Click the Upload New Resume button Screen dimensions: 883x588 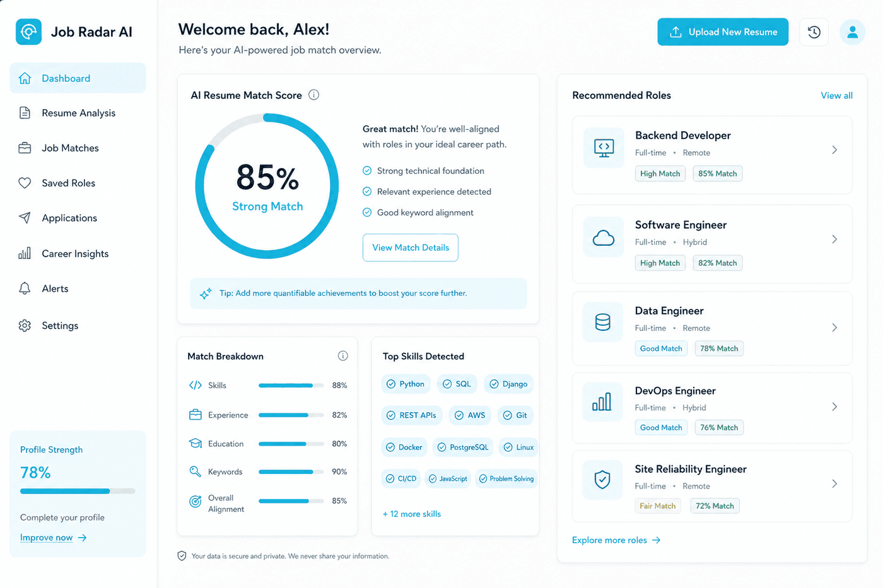pyautogui.click(x=723, y=32)
